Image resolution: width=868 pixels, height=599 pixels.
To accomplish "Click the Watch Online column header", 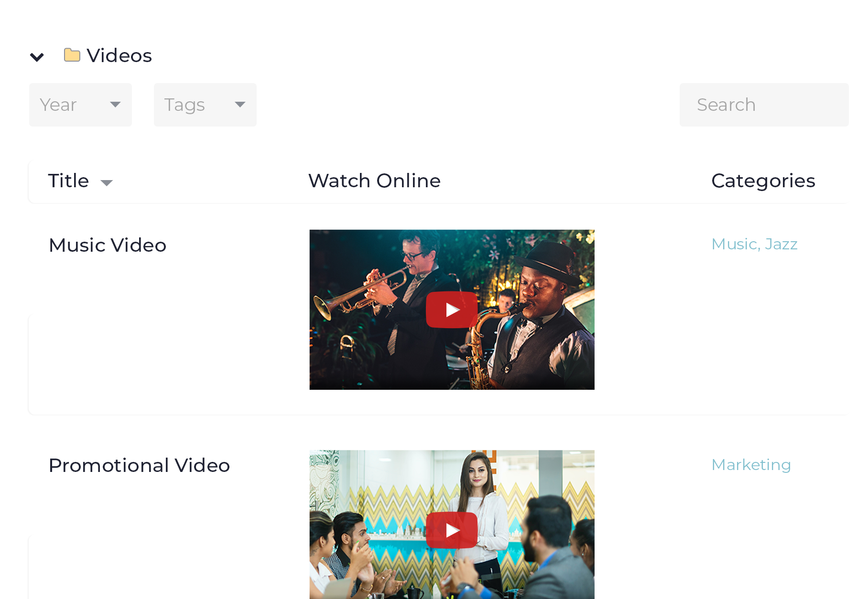I will click(x=374, y=181).
